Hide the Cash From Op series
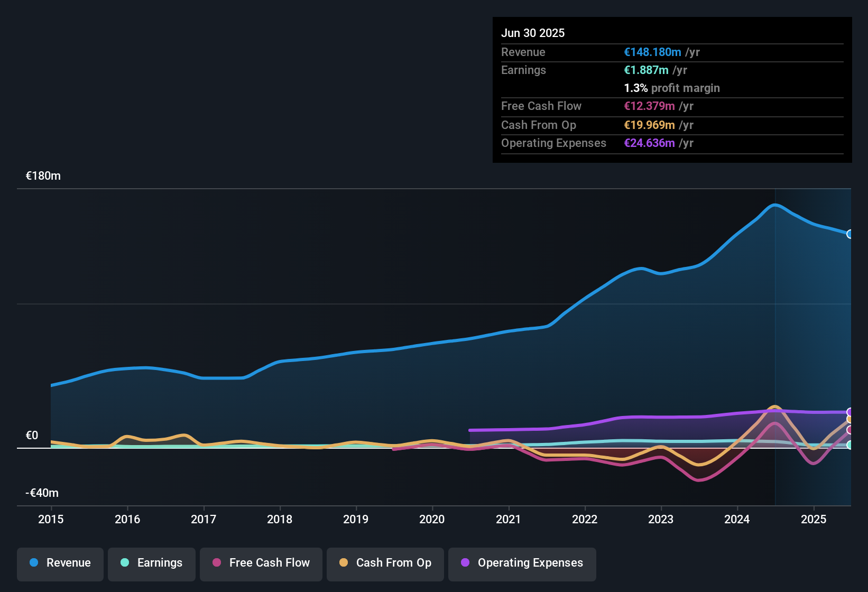This screenshot has height=592, width=868. (385, 563)
